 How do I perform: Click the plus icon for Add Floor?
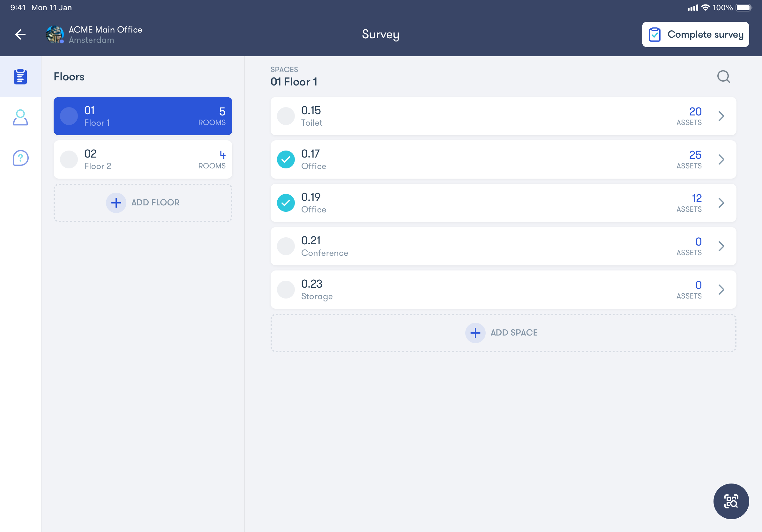(x=116, y=203)
